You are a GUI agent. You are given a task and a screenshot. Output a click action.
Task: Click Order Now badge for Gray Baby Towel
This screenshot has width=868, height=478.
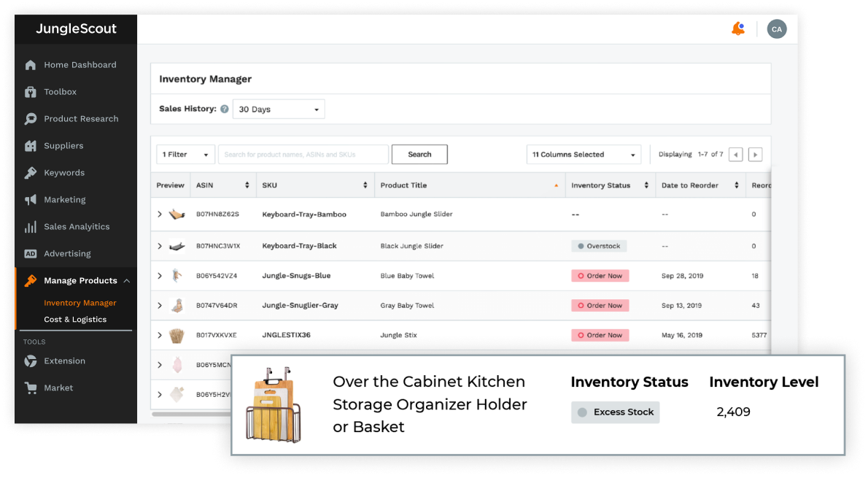(600, 306)
